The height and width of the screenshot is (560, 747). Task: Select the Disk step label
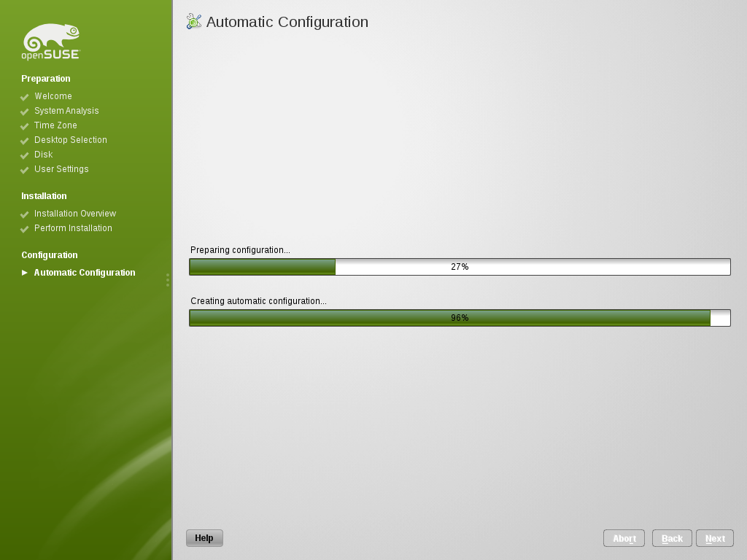click(43, 155)
